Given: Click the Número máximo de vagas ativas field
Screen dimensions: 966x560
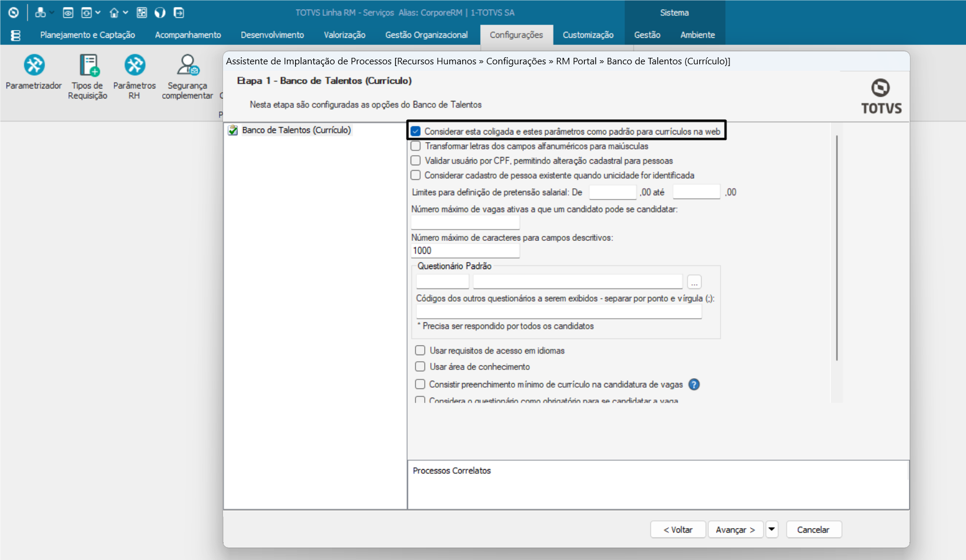Looking at the screenshot, I should [465, 222].
